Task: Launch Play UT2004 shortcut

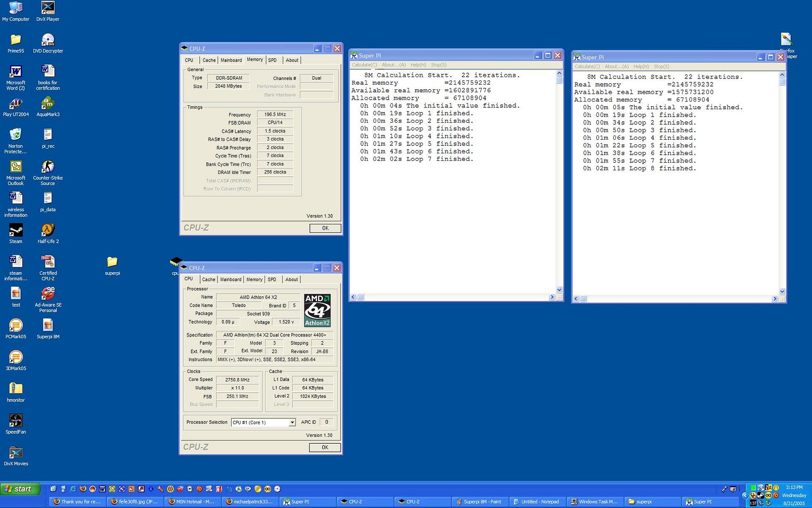Action: (16, 107)
